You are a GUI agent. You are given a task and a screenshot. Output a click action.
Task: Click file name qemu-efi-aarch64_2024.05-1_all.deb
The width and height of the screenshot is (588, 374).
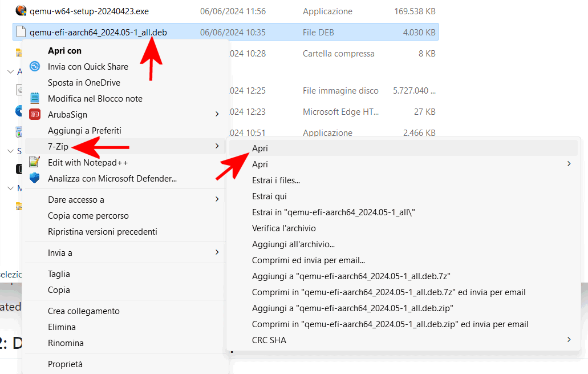click(x=98, y=33)
